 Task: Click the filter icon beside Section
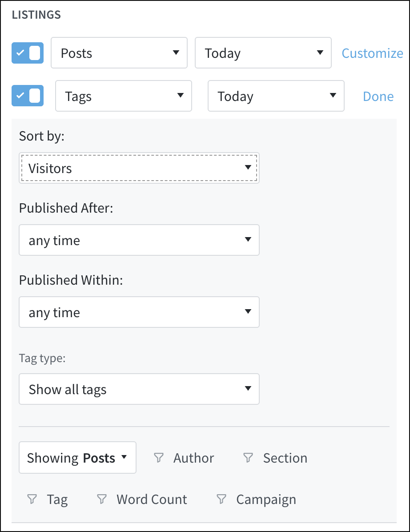[x=248, y=458]
